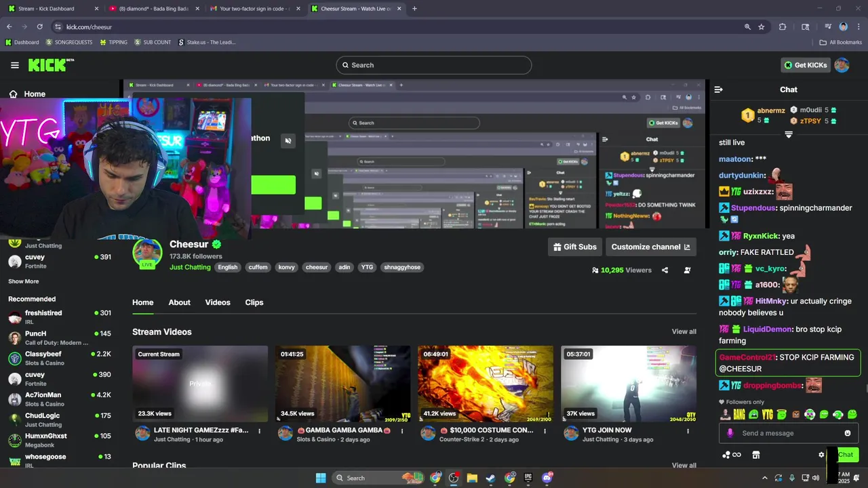The width and height of the screenshot is (868, 488).
Task: Open Epic Games Launcher from taskbar
Action: (x=528, y=478)
